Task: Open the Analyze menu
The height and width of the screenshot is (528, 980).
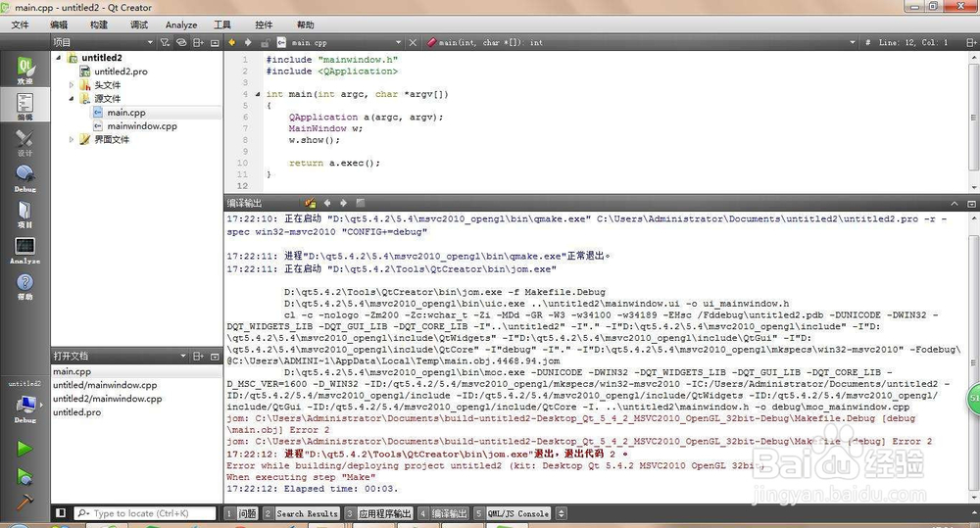Action: tap(181, 25)
